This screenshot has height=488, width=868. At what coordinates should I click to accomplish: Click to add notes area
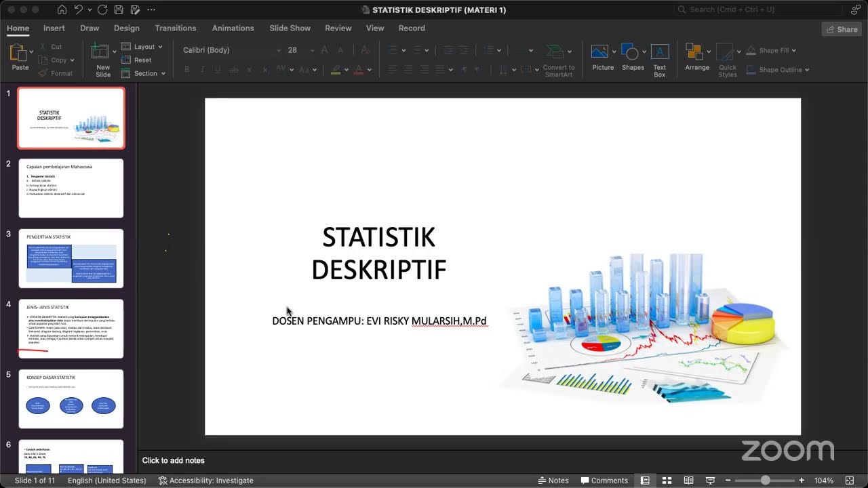click(173, 460)
